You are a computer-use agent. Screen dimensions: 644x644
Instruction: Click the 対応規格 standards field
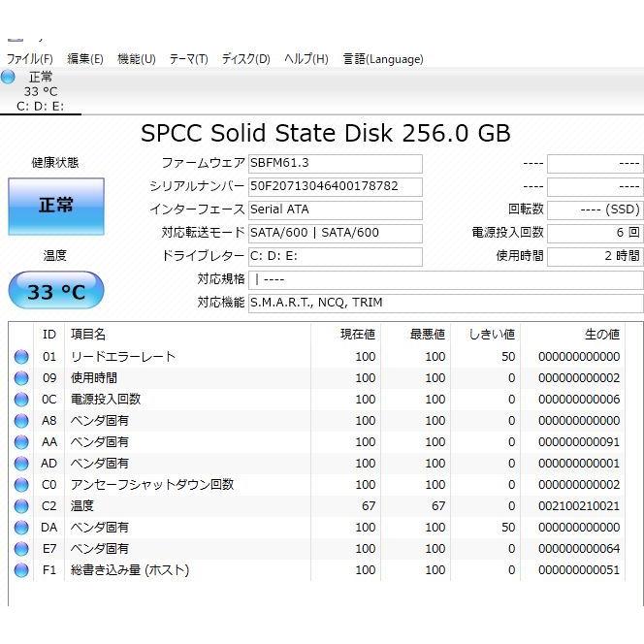click(x=445, y=280)
